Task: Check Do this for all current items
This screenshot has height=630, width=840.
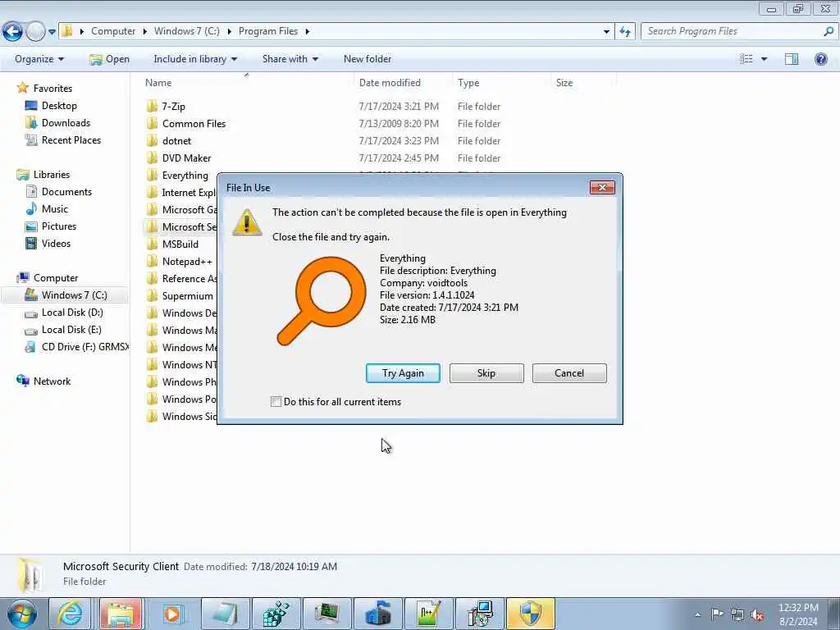Action: coord(276,402)
